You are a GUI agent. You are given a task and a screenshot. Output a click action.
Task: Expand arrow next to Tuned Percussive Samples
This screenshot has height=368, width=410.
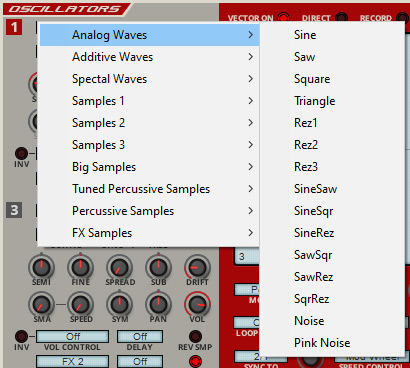pyautogui.click(x=251, y=189)
